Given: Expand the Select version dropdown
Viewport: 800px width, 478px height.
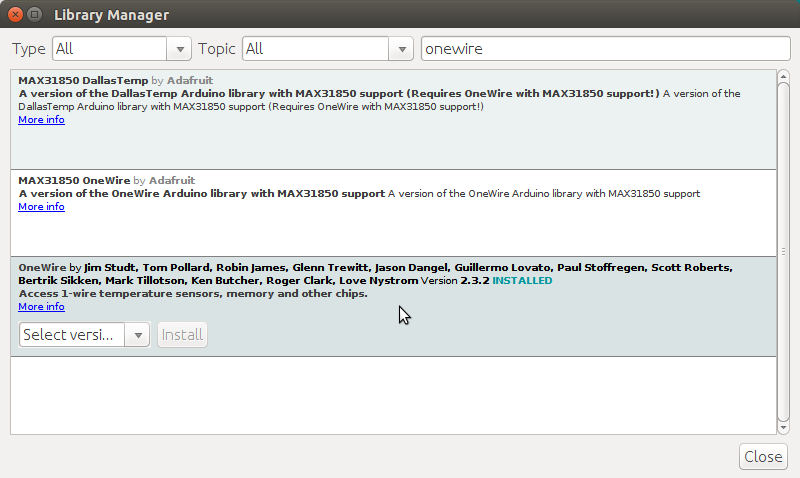Looking at the screenshot, I should tap(84, 335).
